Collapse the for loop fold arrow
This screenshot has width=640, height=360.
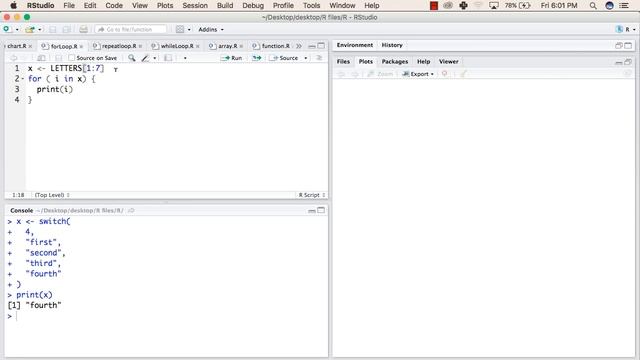tap(22, 79)
